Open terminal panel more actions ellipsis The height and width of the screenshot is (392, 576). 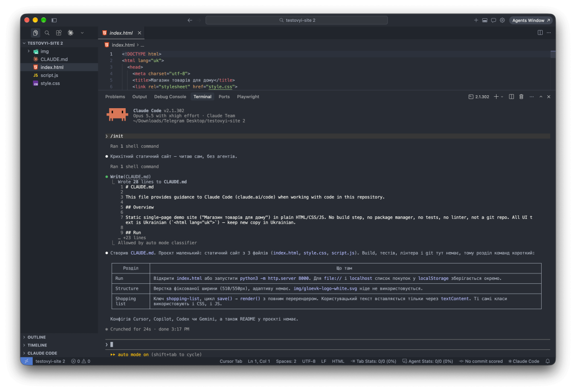coord(531,97)
